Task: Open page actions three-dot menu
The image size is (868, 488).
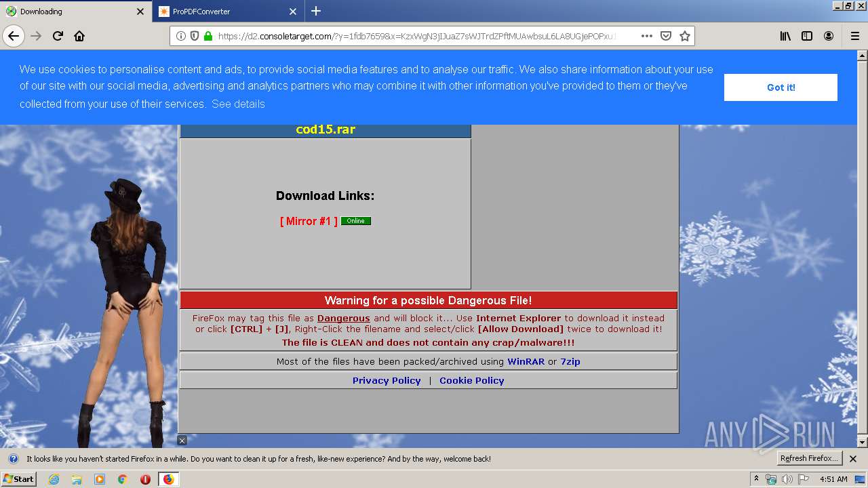Action: point(647,36)
